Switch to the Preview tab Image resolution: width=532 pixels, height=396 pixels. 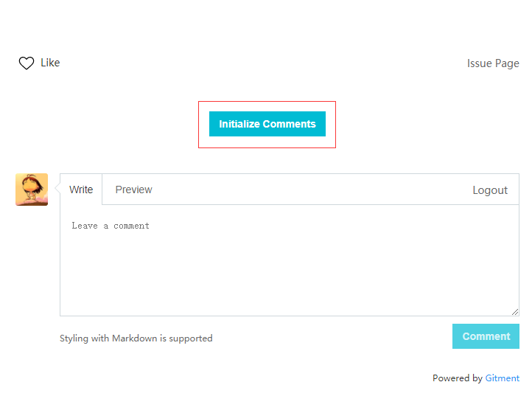(133, 190)
